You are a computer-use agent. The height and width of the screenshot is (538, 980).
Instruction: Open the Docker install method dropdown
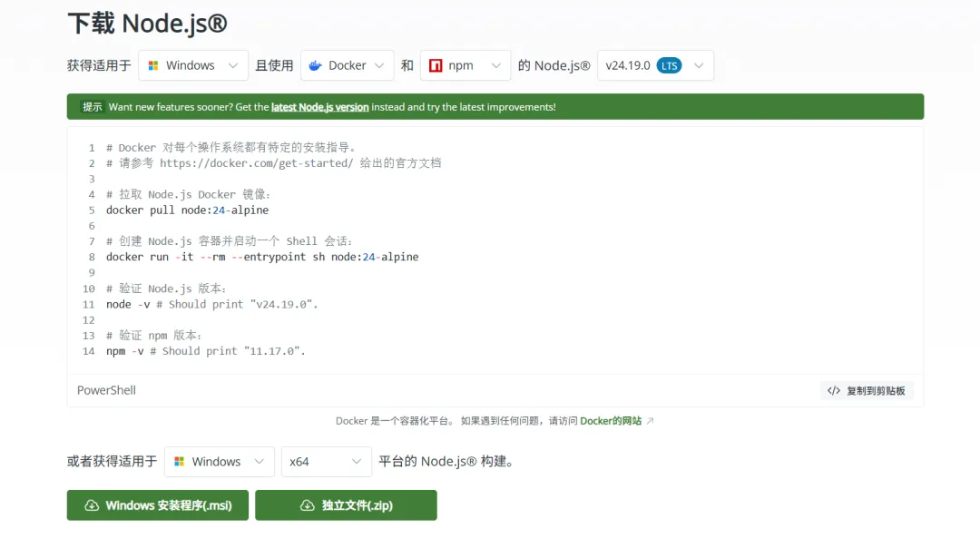(347, 65)
